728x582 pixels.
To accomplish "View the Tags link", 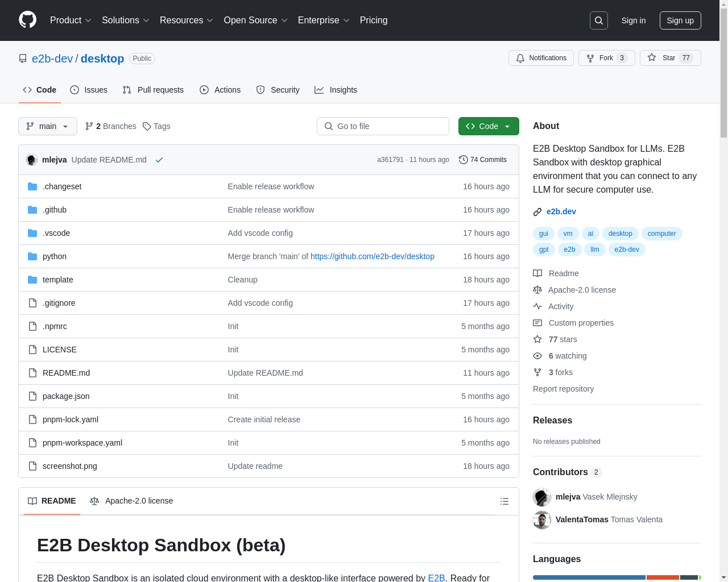I will coord(156,126).
